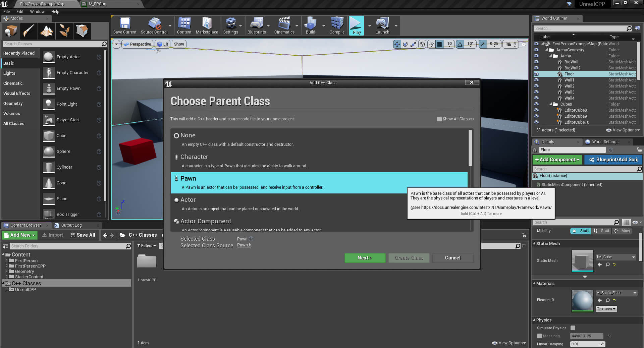
Task: Start Play in the editor toolbar
Action: coord(356,26)
